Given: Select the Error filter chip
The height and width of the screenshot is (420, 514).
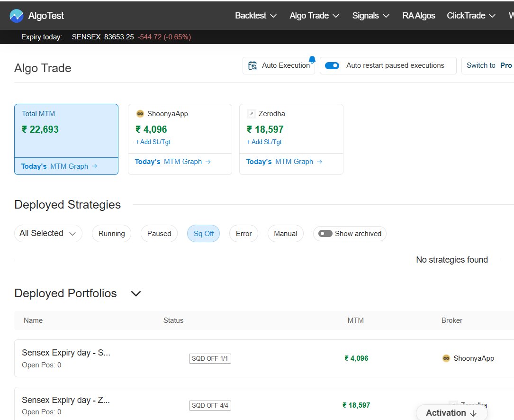Looking at the screenshot, I should tap(243, 234).
